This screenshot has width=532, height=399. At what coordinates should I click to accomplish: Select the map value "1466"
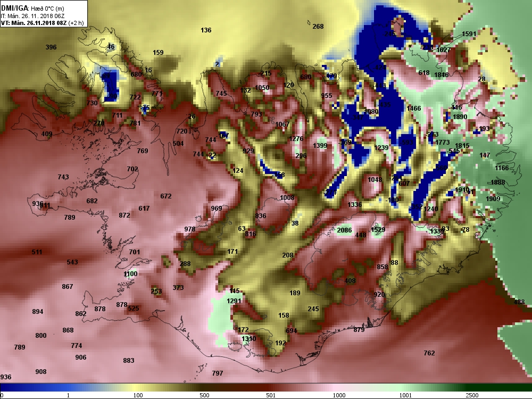tap(413, 108)
